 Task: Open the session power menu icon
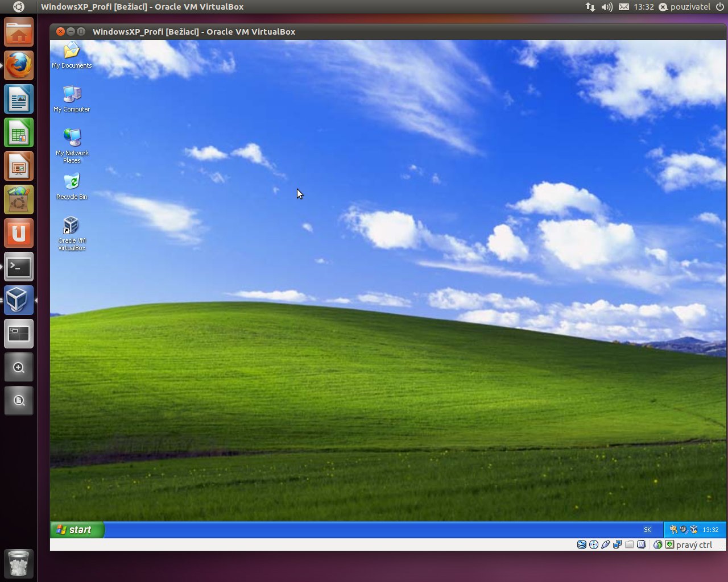tap(720, 7)
